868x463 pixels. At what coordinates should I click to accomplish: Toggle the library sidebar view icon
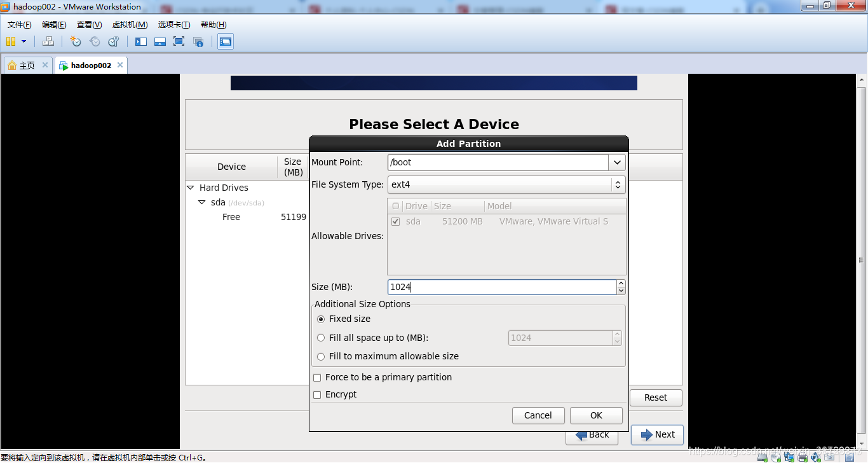pos(141,41)
